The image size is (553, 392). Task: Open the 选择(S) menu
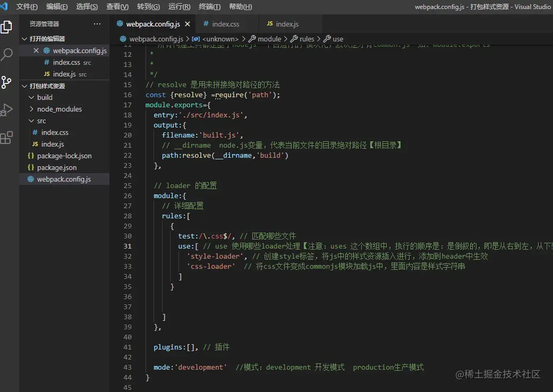coord(87,7)
